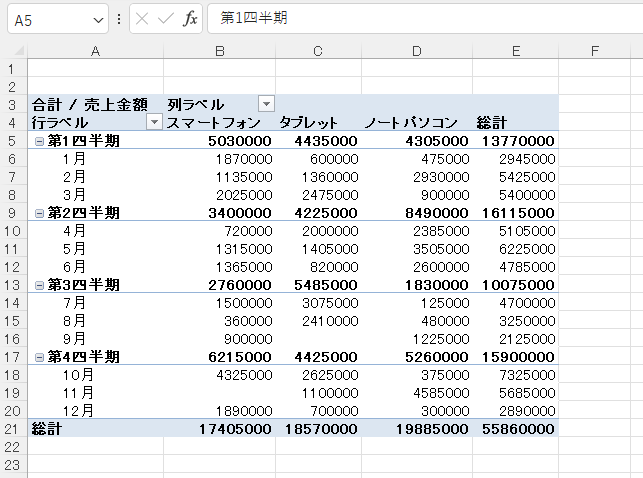Viewport: 643px width, 478px height.
Task: Click the grand total cell 55860000
Action: click(518, 429)
